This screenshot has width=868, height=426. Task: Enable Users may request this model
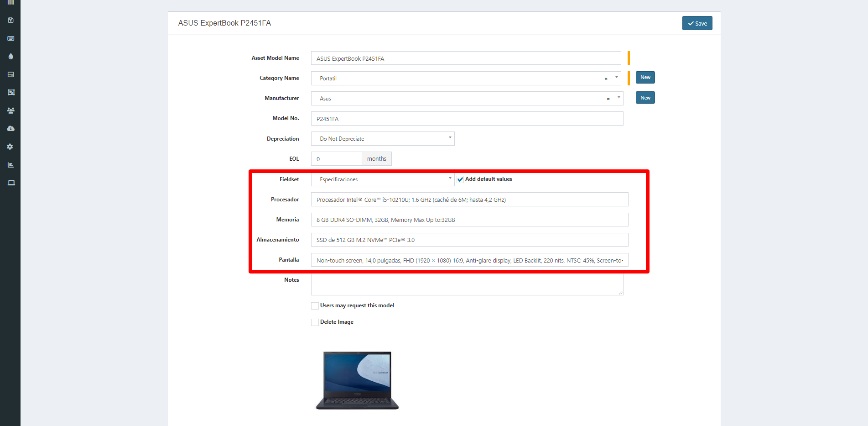click(x=315, y=305)
